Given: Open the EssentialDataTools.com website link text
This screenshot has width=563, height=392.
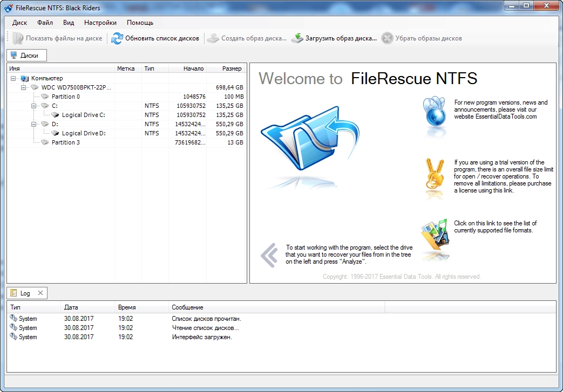Looking at the screenshot, I should pyautogui.click(x=506, y=116).
